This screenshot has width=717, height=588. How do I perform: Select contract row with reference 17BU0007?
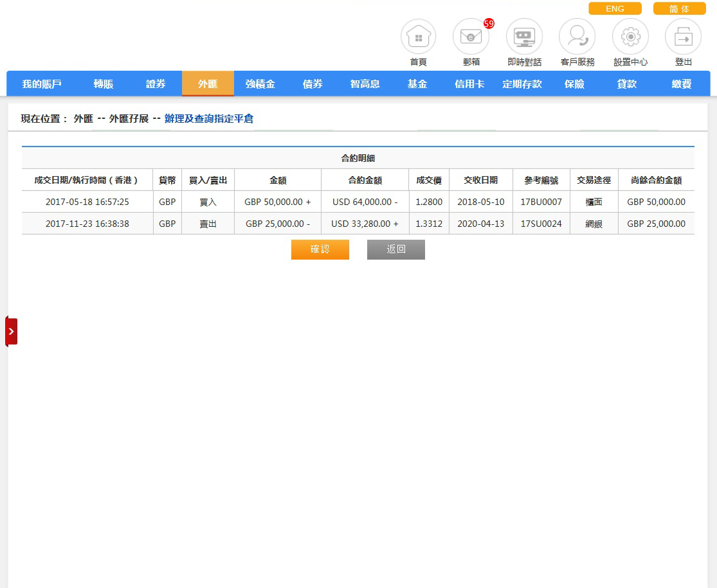[541, 202]
